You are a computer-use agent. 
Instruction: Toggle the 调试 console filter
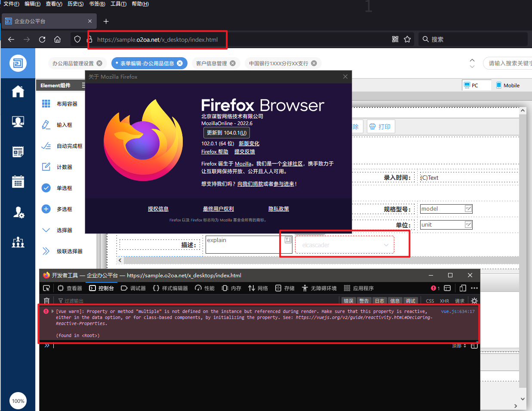(x=410, y=301)
